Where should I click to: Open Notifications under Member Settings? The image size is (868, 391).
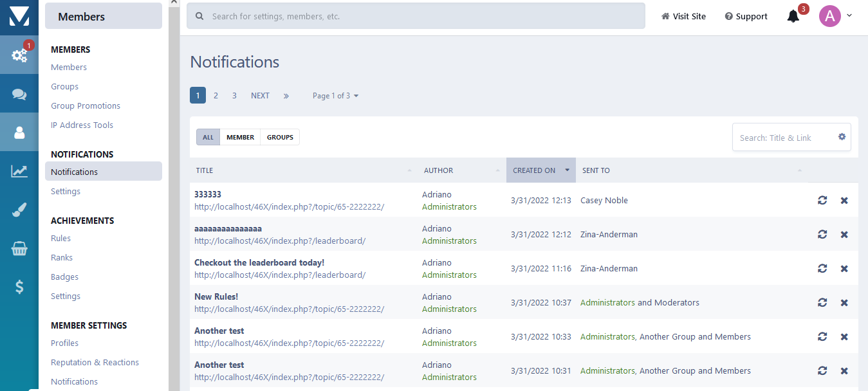tap(74, 382)
